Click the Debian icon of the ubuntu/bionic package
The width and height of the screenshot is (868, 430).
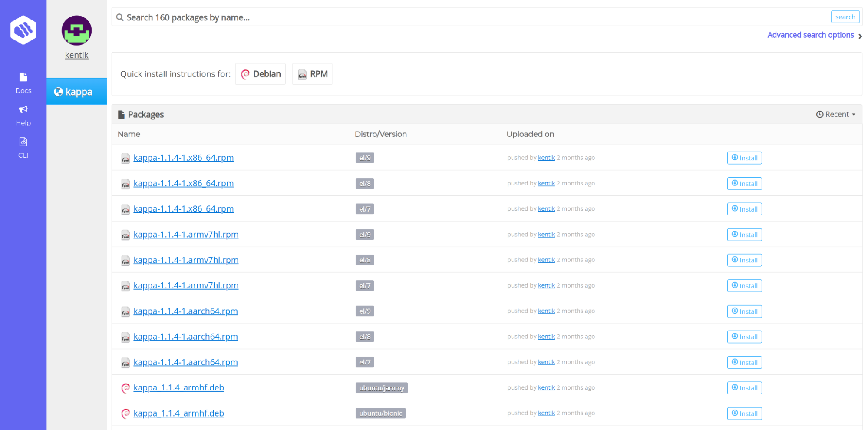coord(125,413)
